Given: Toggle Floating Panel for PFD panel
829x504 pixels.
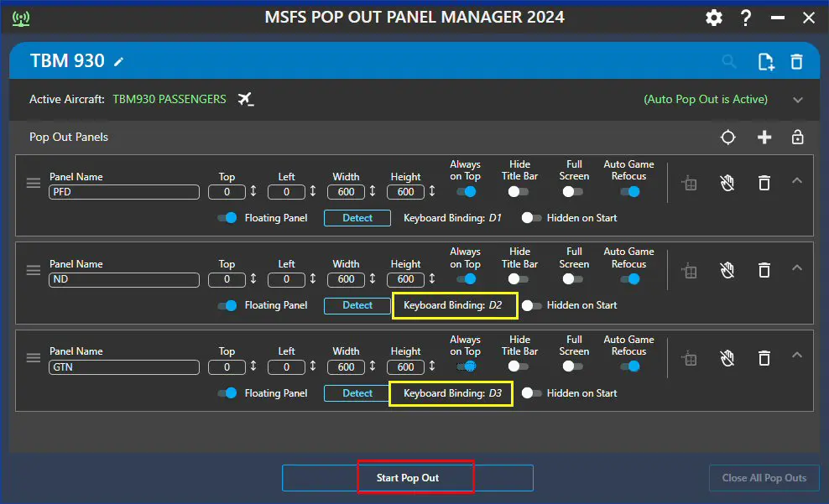Looking at the screenshot, I should [227, 218].
